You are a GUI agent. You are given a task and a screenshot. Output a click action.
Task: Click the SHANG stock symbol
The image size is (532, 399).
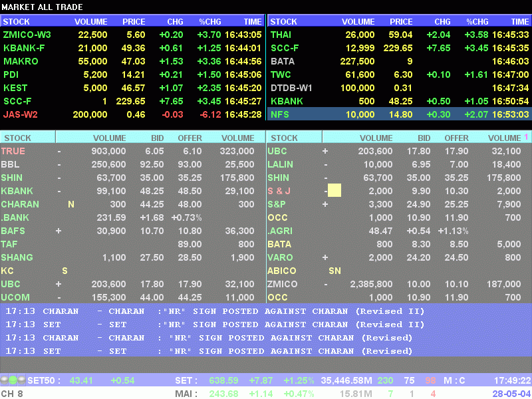(x=17, y=257)
